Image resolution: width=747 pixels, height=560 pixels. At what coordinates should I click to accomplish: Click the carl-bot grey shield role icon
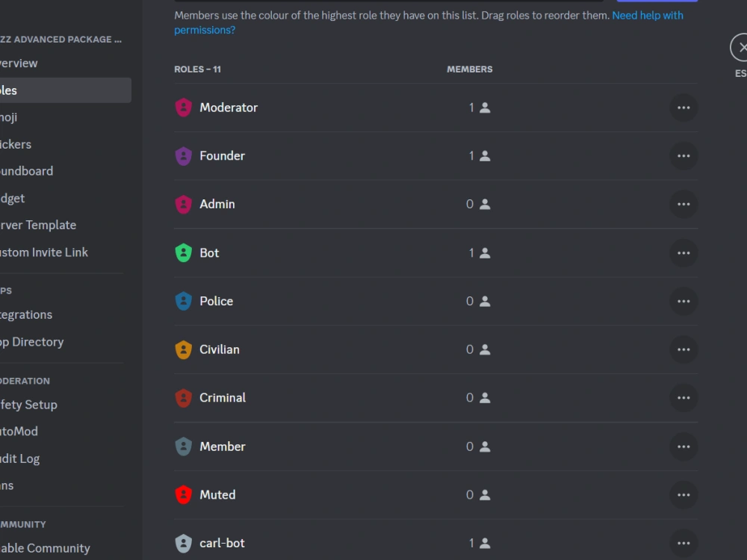tap(183, 543)
